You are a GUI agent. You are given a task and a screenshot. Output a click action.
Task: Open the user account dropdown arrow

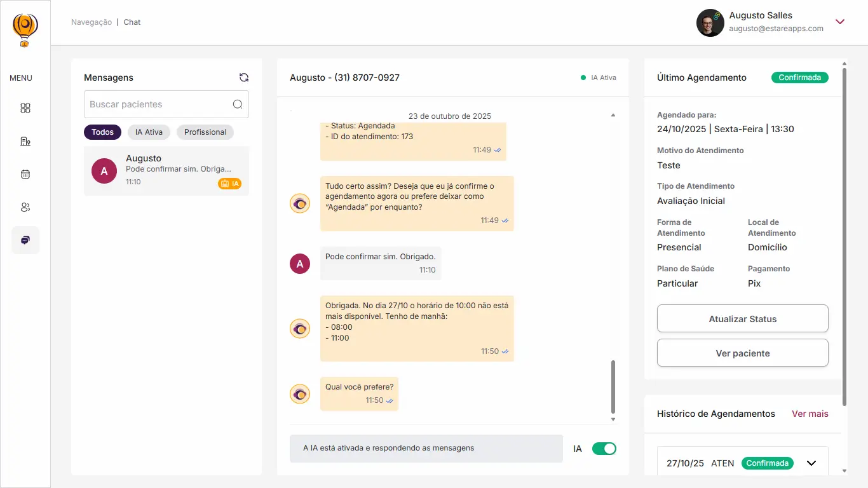point(840,22)
